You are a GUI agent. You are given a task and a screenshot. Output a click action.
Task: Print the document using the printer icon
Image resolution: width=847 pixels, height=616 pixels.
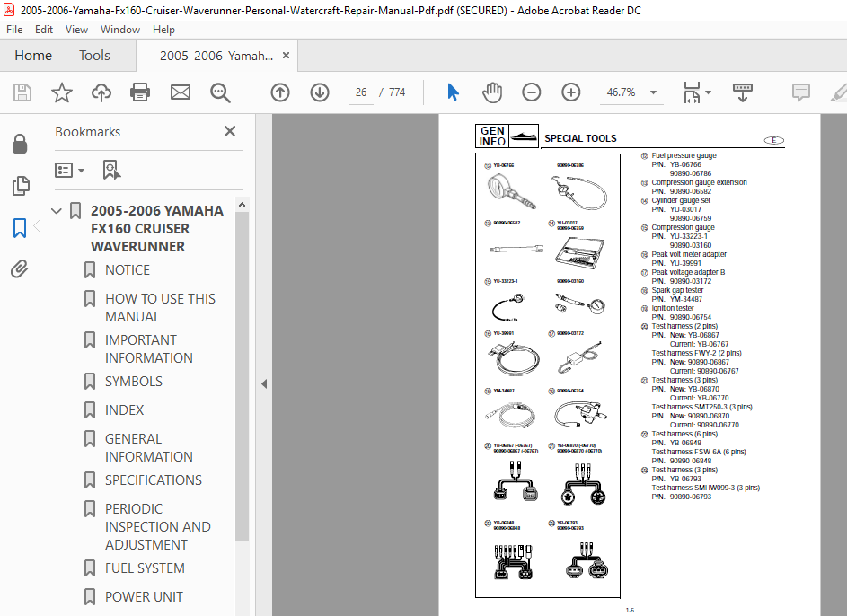point(140,92)
